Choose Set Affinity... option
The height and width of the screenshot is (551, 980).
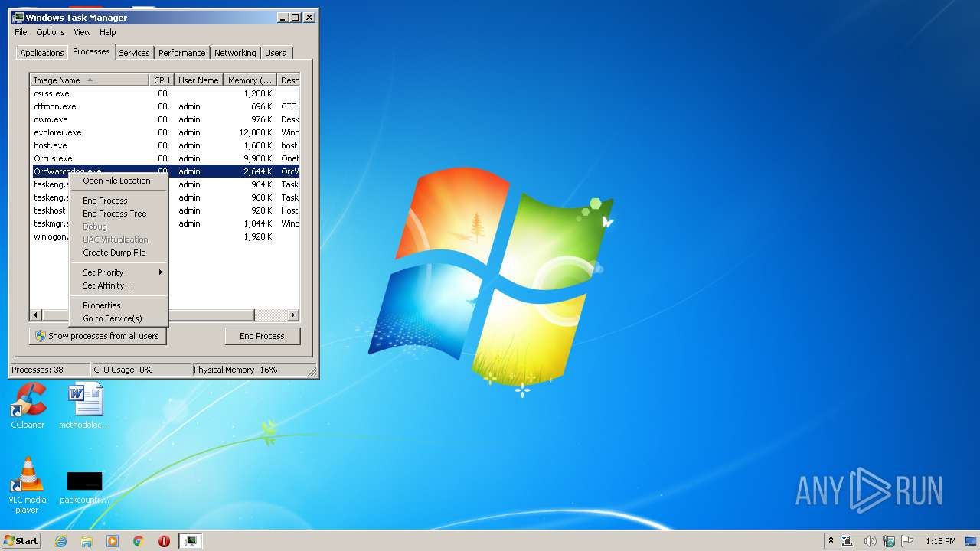(119, 285)
